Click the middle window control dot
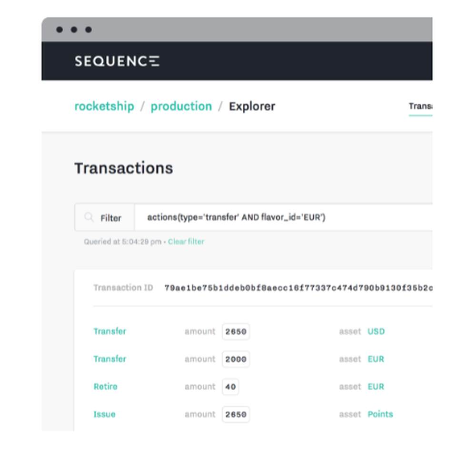Image resolution: width=476 pixels, height=456 pixels. (74, 29)
